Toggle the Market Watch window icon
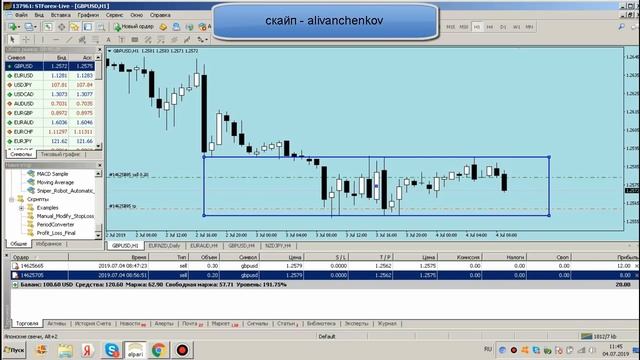Screen dimensions: 640x360 click(x=48, y=27)
